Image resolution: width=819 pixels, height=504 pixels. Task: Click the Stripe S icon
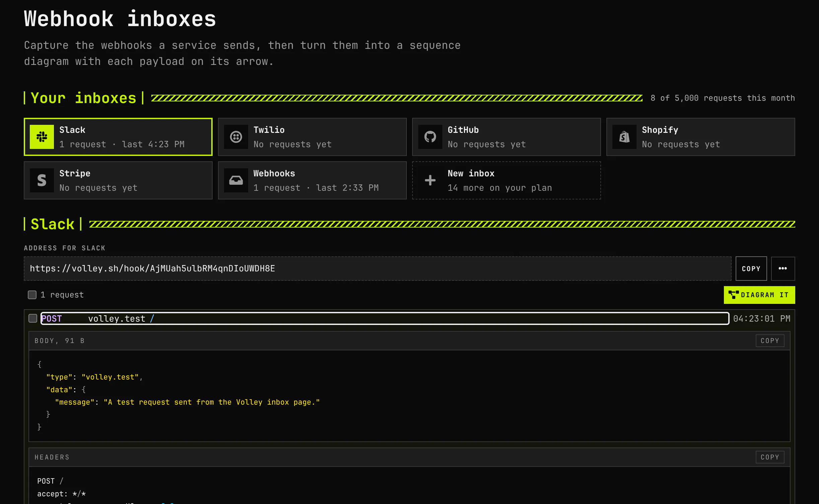[42, 180]
